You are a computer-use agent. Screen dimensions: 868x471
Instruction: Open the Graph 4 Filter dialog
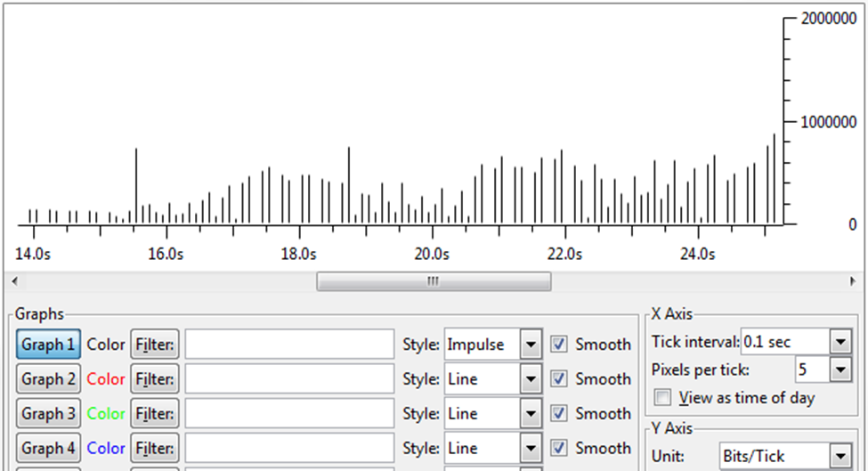(155, 448)
